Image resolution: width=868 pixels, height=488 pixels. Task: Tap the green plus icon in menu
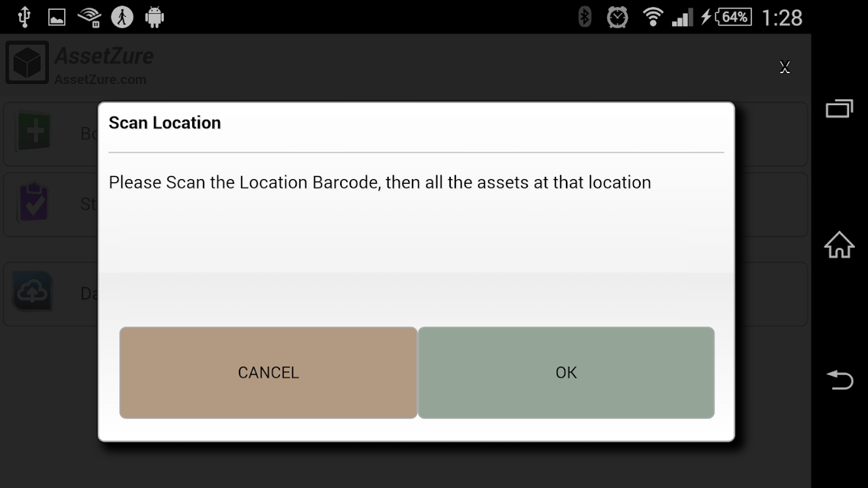pyautogui.click(x=34, y=132)
